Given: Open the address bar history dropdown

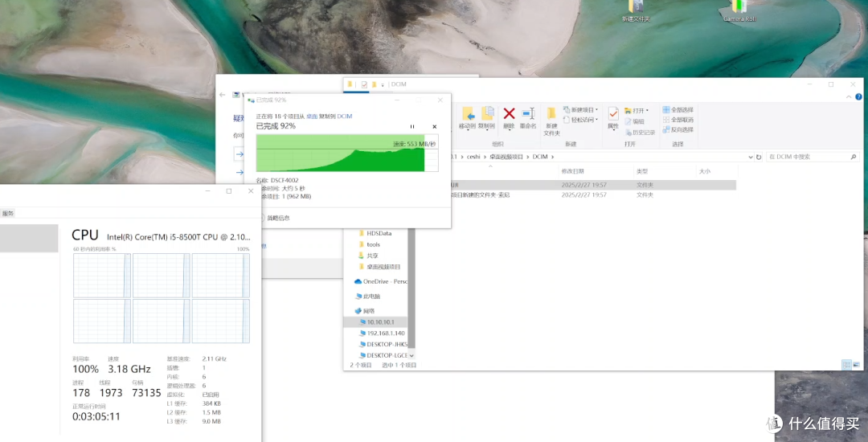Looking at the screenshot, I should click(x=750, y=157).
